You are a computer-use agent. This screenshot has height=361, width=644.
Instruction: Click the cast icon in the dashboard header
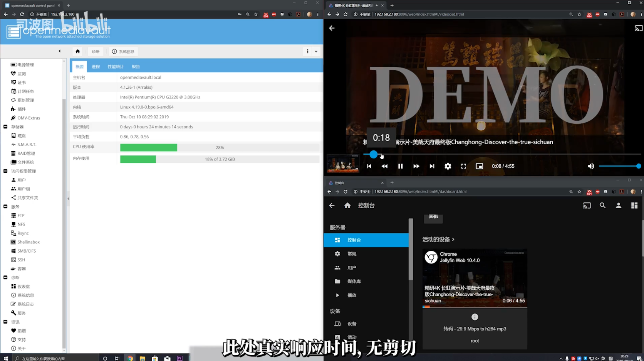tap(587, 206)
